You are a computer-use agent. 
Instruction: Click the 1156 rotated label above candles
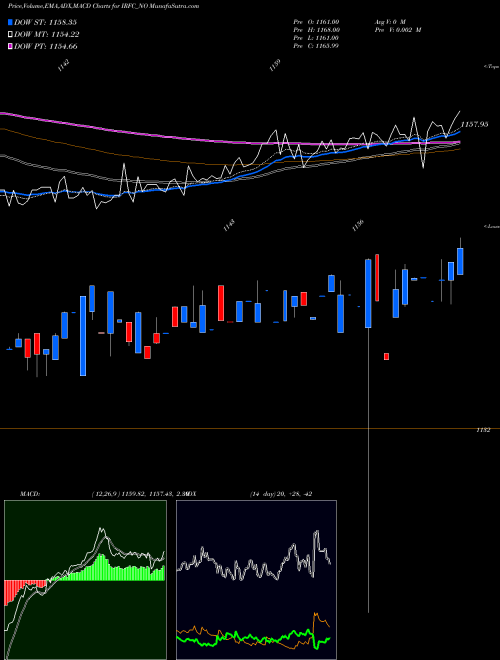(x=358, y=226)
